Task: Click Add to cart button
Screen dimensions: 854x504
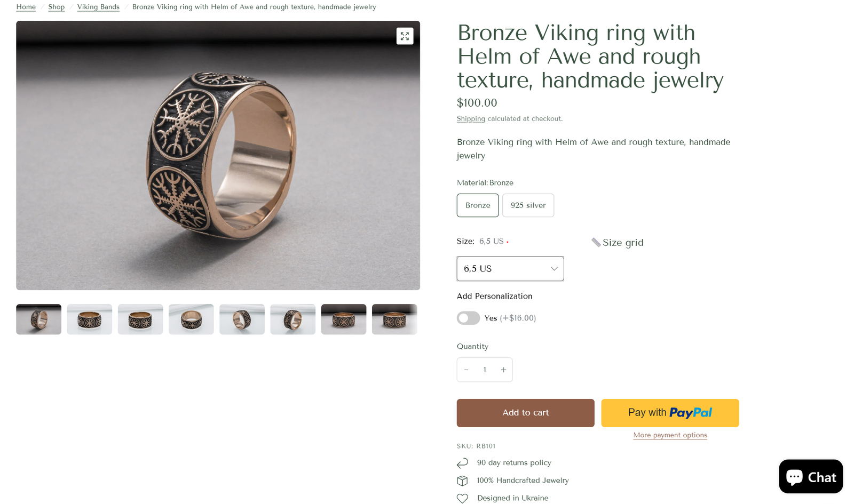Action: 525,413
